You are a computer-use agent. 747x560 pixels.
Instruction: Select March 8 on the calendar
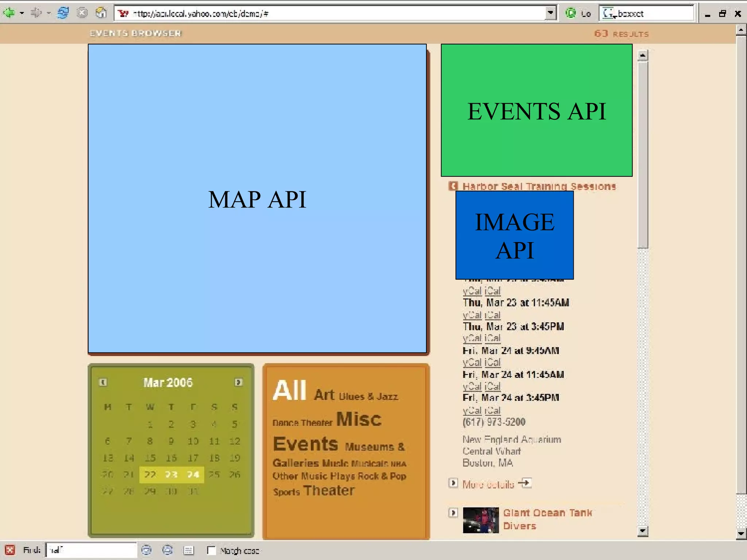pyautogui.click(x=150, y=441)
